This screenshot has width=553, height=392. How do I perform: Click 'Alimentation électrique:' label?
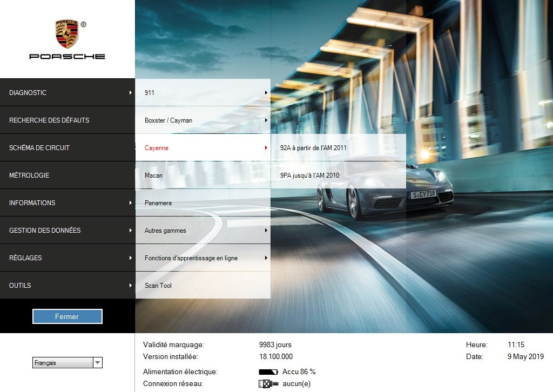180,371
